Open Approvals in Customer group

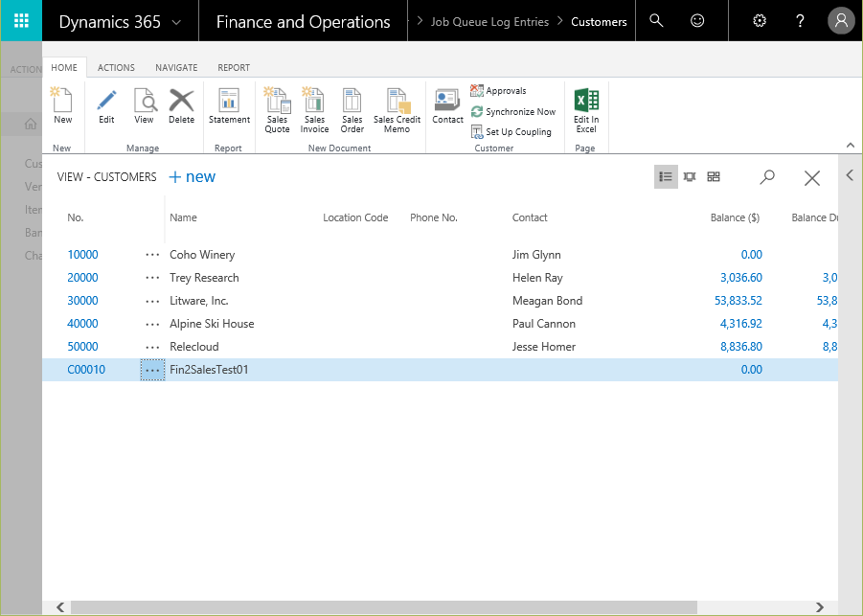coord(498,91)
